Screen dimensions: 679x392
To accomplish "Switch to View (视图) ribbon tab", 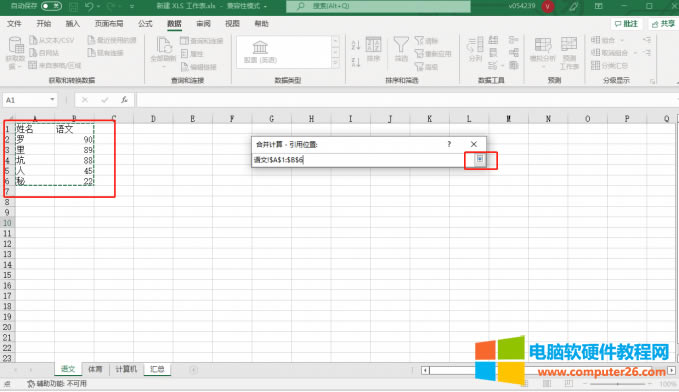I will click(x=232, y=23).
